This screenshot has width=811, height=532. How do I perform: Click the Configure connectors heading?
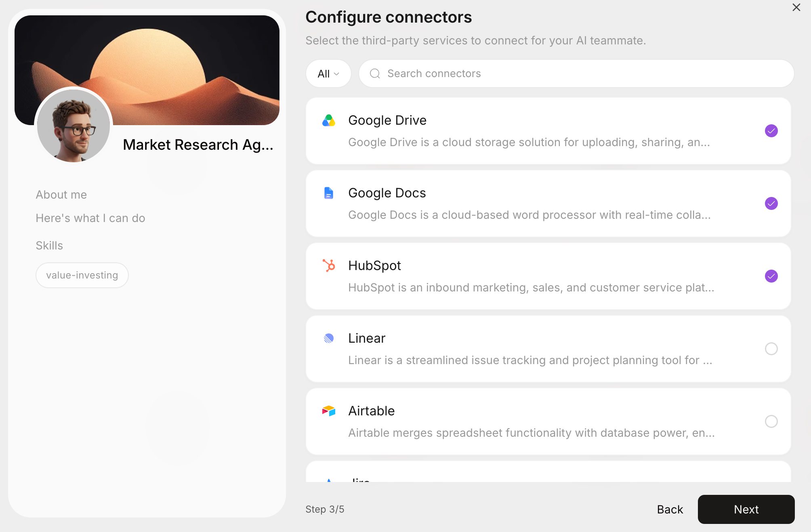389,17
